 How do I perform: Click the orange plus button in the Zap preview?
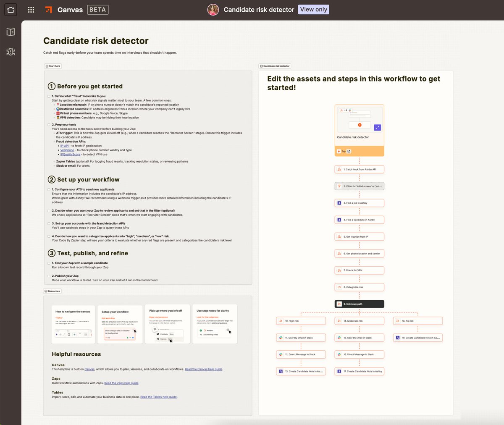coord(360,125)
